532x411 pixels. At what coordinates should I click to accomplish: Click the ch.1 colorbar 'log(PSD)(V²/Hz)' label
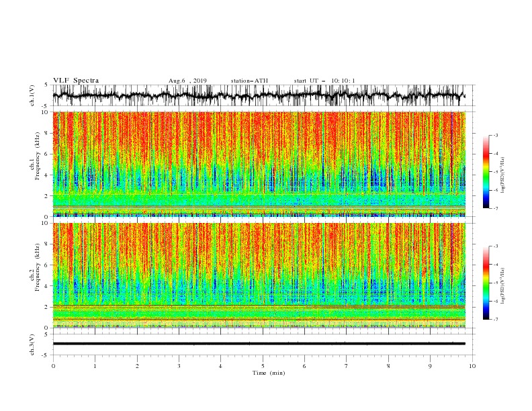(503, 175)
